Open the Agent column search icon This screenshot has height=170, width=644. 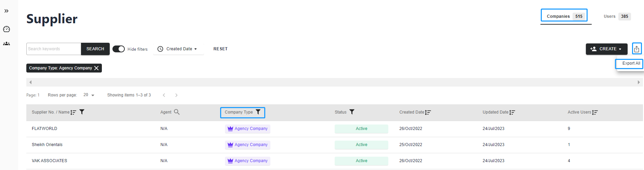[x=177, y=112]
